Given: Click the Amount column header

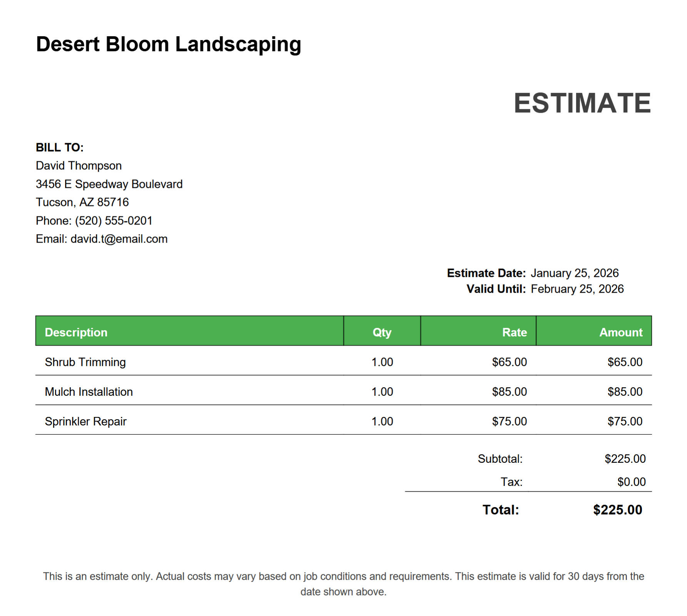Looking at the screenshot, I should pos(620,332).
